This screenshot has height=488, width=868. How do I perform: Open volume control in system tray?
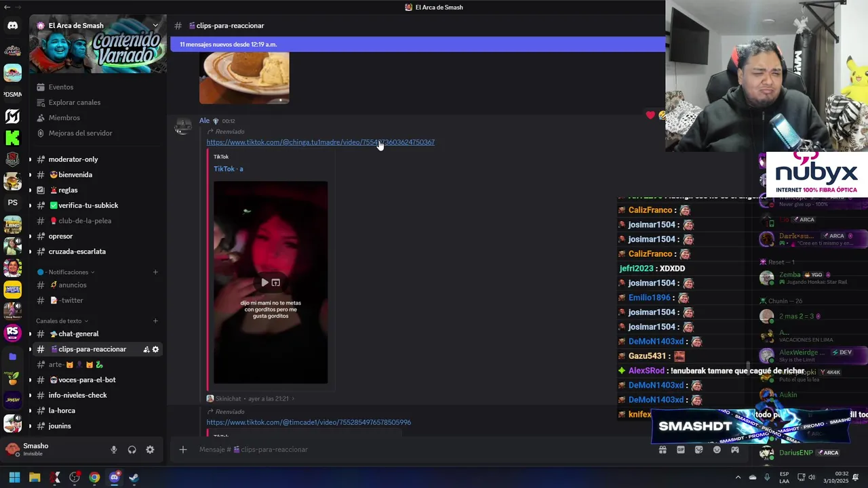(x=812, y=477)
